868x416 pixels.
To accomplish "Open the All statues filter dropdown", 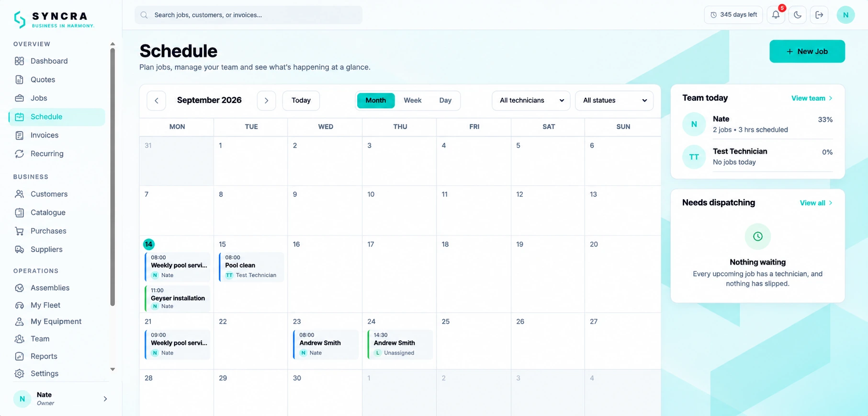I will click(x=614, y=101).
